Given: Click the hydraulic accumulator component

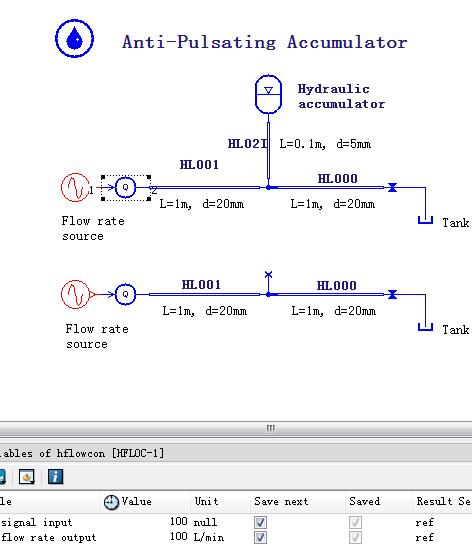Looking at the screenshot, I should [x=268, y=94].
